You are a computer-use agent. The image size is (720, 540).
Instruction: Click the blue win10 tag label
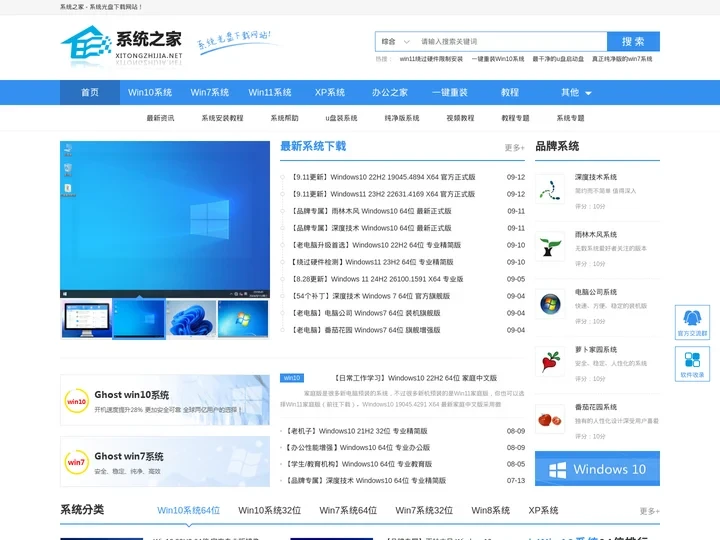(292, 378)
